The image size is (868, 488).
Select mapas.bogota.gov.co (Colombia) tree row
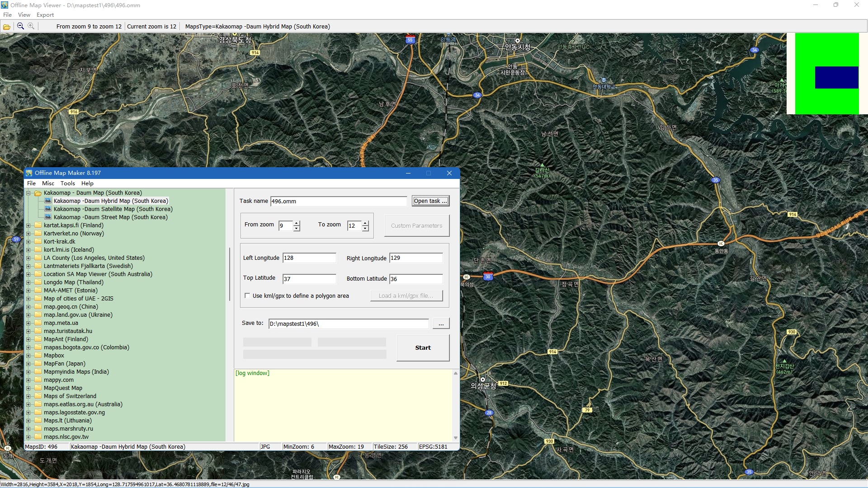[86, 347]
